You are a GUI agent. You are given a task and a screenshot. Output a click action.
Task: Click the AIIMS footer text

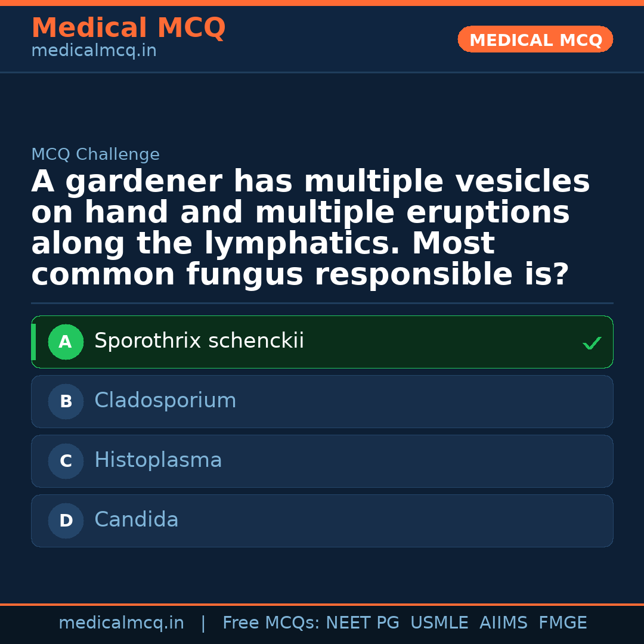click(503, 623)
